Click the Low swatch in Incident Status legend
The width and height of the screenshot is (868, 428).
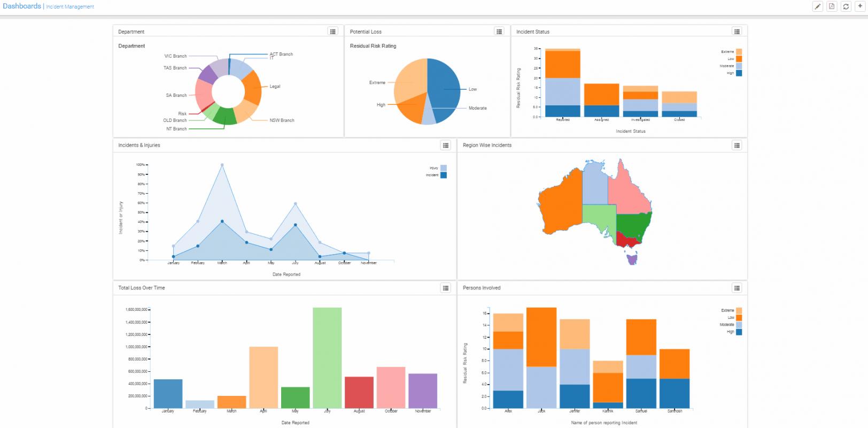[x=739, y=59]
